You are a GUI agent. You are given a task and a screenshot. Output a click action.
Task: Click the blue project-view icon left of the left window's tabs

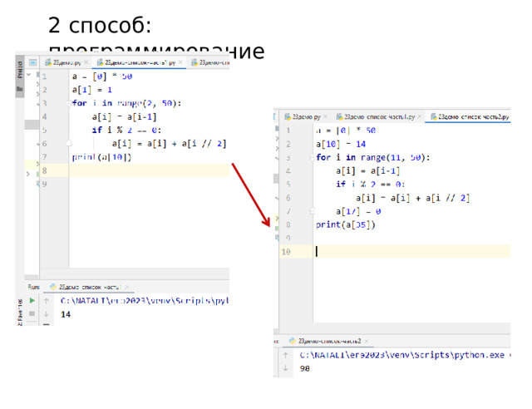coord(32,62)
